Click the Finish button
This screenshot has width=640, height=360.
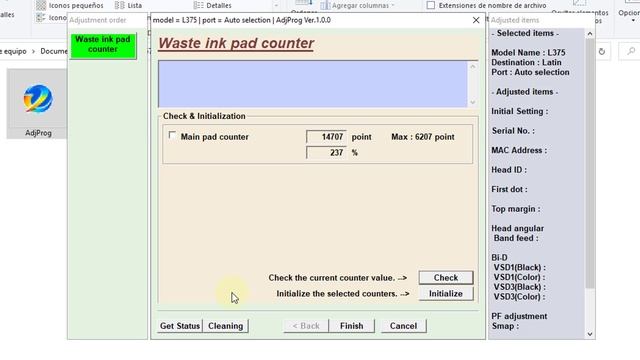351,326
